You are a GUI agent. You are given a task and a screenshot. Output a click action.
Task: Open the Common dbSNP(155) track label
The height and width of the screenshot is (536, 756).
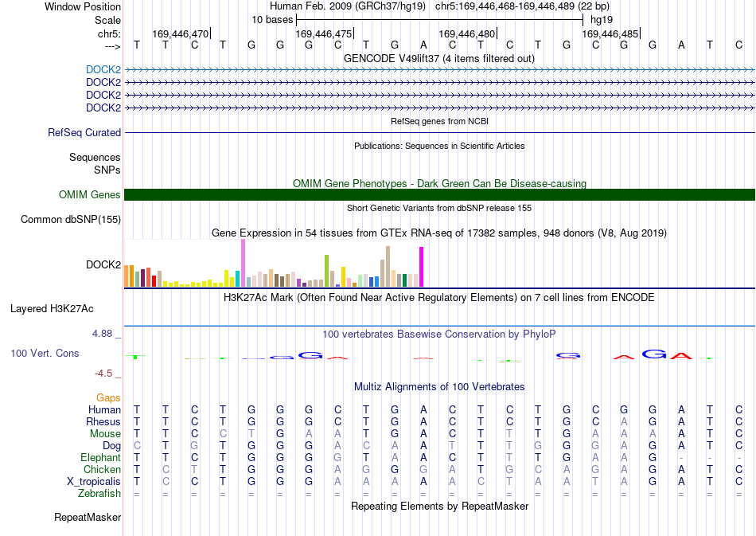[70, 219]
